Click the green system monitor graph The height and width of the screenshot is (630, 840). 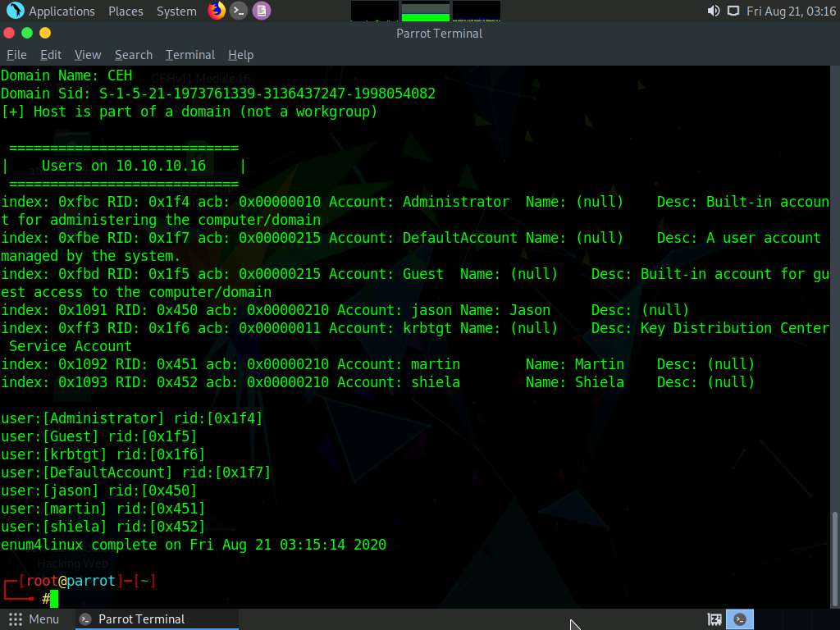(x=426, y=11)
